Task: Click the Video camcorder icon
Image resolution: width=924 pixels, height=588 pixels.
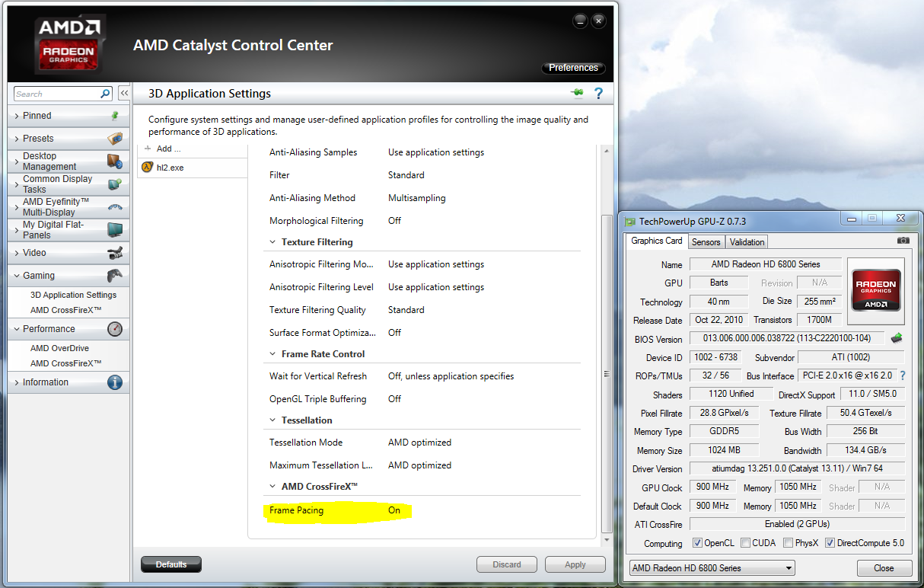Action: pos(115,253)
